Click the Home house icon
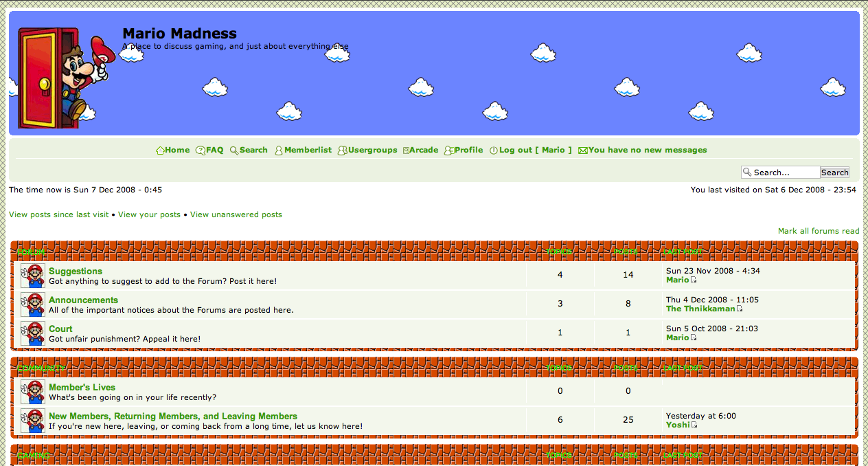The height and width of the screenshot is (466, 868). 160,151
